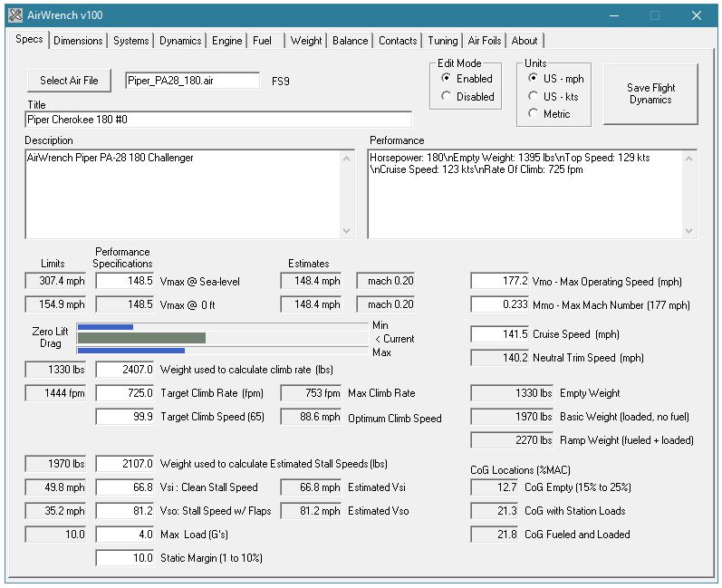Click the Zero Lift Drag Max bar
Image resolution: width=722 pixels, height=588 pixels.
pyautogui.click(x=131, y=351)
